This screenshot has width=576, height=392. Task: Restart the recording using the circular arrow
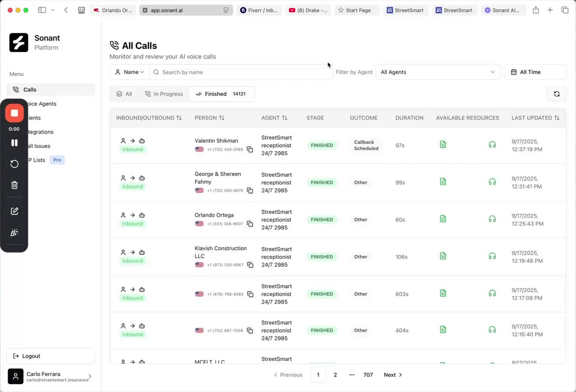tap(14, 164)
